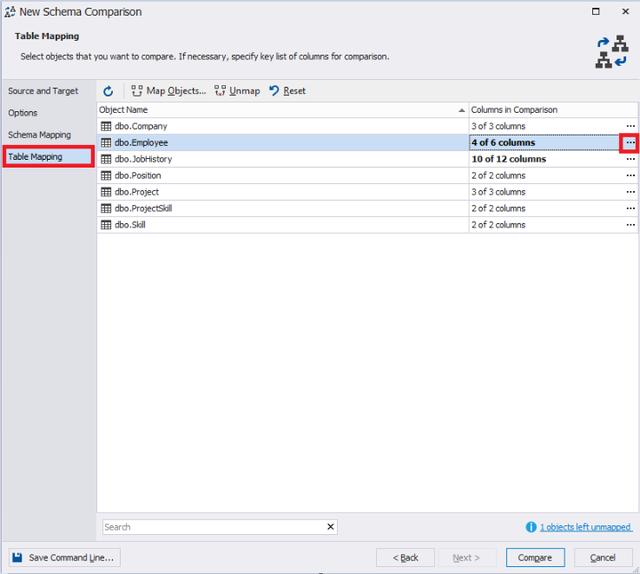Image resolution: width=640 pixels, height=574 pixels.
Task: Open the '1 objects left unmapped' link
Action: (x=586, y=527)
